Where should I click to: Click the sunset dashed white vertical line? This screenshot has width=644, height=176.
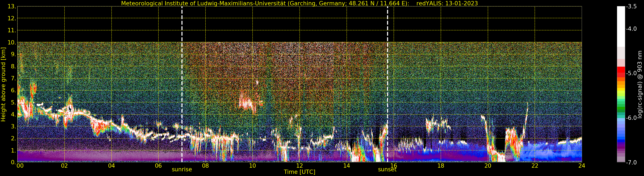tap(387, 84)
